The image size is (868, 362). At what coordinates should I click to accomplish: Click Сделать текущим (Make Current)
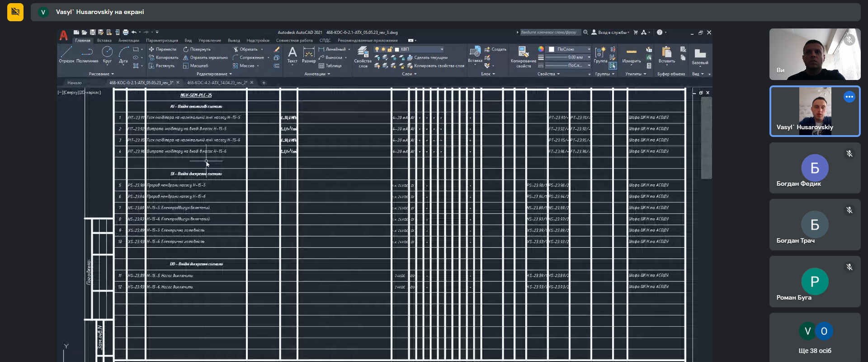(x=427, y=57)
